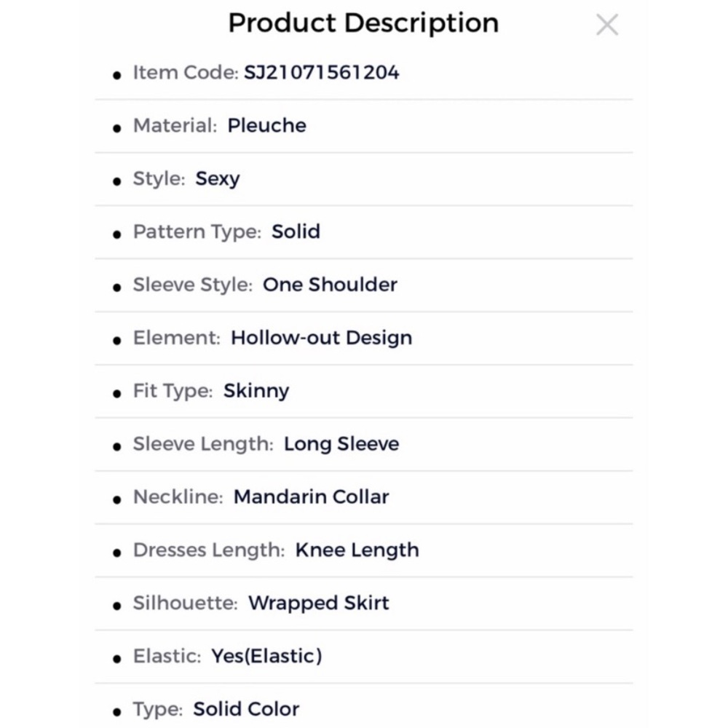Click the Dresses Length label text
Image resolution: width=728 pixels, height=728 pixels.
209,550
